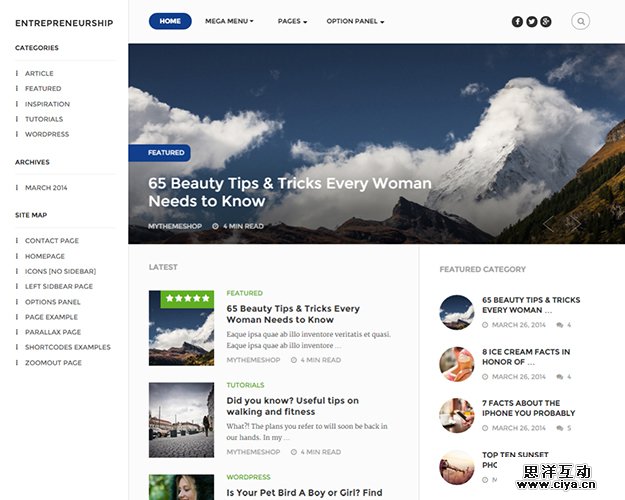
Task: Expand the Pages dropdown
Action: tap(292, 21)
